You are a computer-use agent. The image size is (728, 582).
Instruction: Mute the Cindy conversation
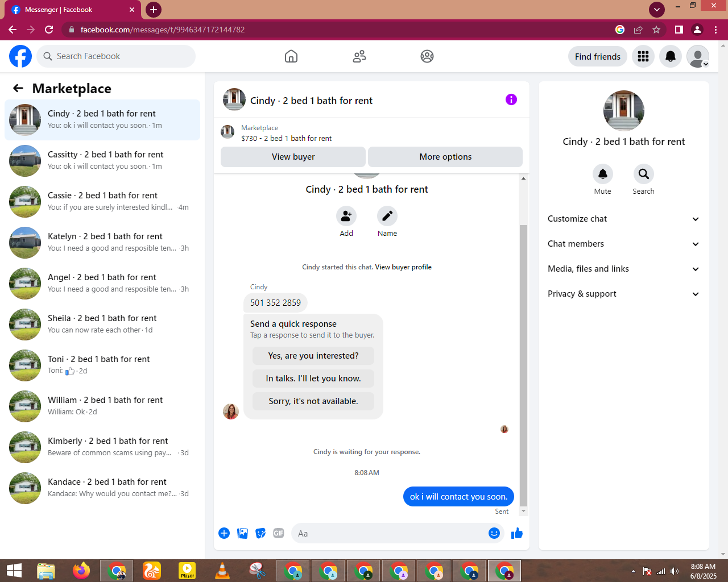point(603,174)
